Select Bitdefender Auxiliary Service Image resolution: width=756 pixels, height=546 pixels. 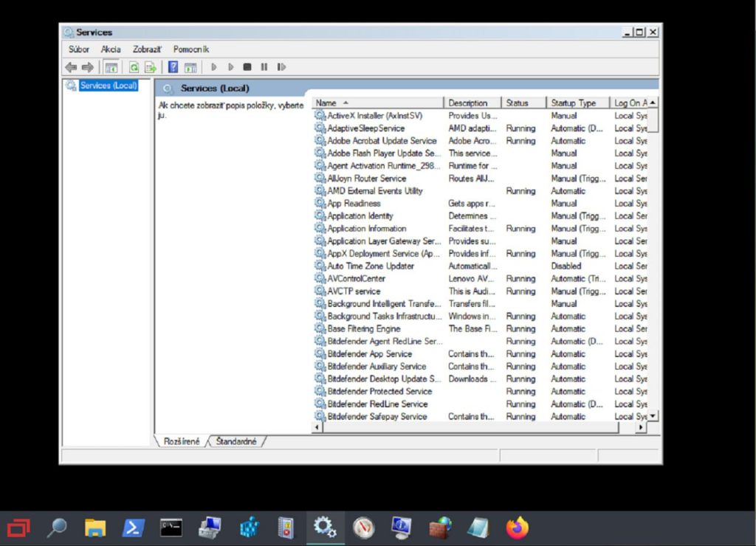(x=480, y=366)
